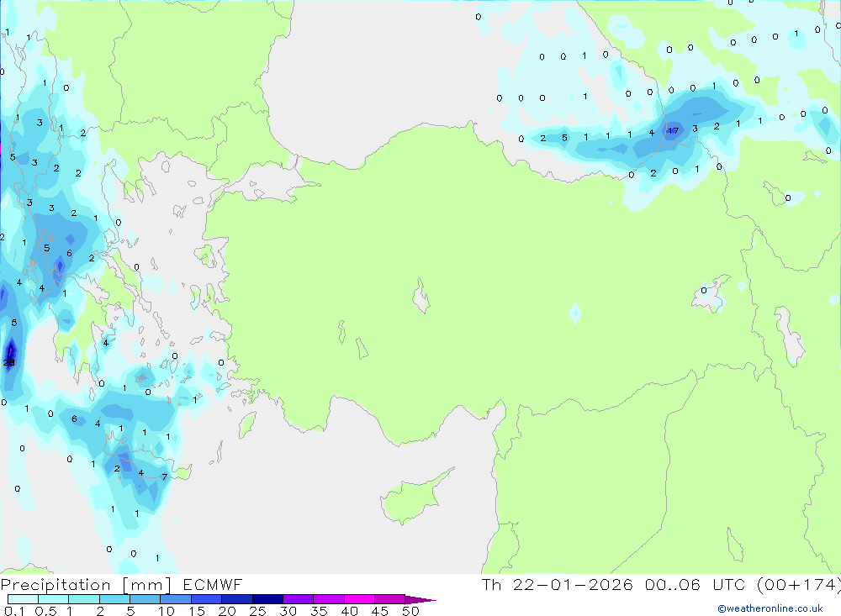Select the 35–40 mm legend color swatch
Viewport: 841px width, 616px height.
328,599
